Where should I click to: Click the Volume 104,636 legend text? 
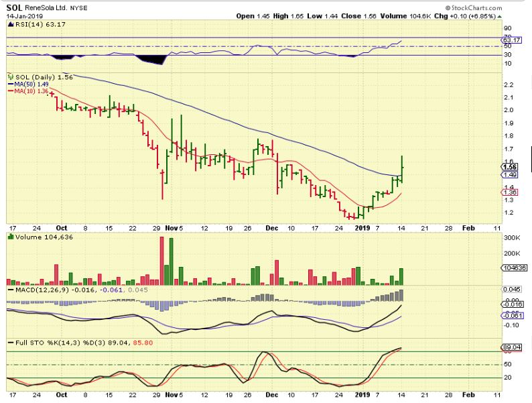point(44,237)
